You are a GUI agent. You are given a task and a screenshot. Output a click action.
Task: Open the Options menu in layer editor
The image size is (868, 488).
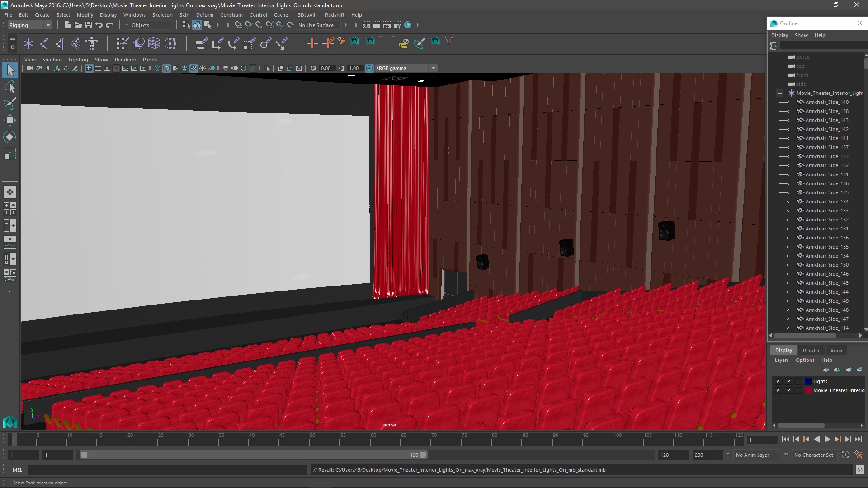[x=805, y=360]
